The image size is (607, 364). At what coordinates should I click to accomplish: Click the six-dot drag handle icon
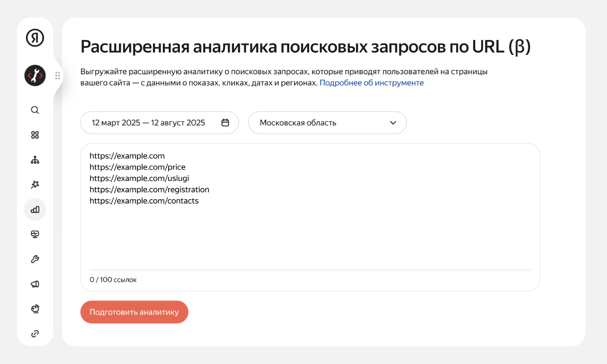click(x=58, y=76)
